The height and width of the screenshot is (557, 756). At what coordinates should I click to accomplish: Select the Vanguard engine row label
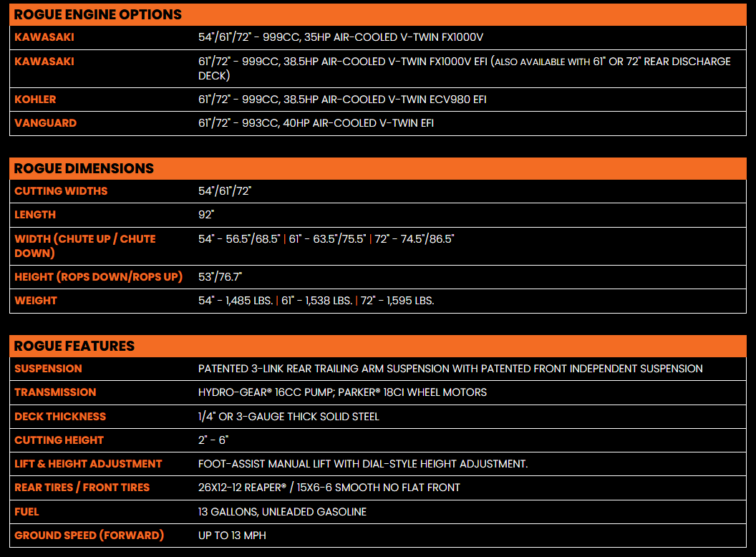tap(45, 123)
